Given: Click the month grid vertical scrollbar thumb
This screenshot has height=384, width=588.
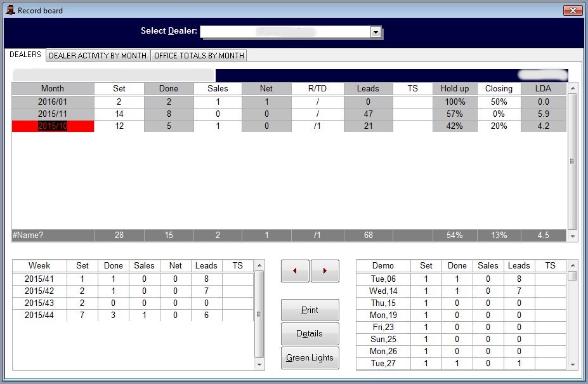Looking at the screenshot, I should point(573,161).
